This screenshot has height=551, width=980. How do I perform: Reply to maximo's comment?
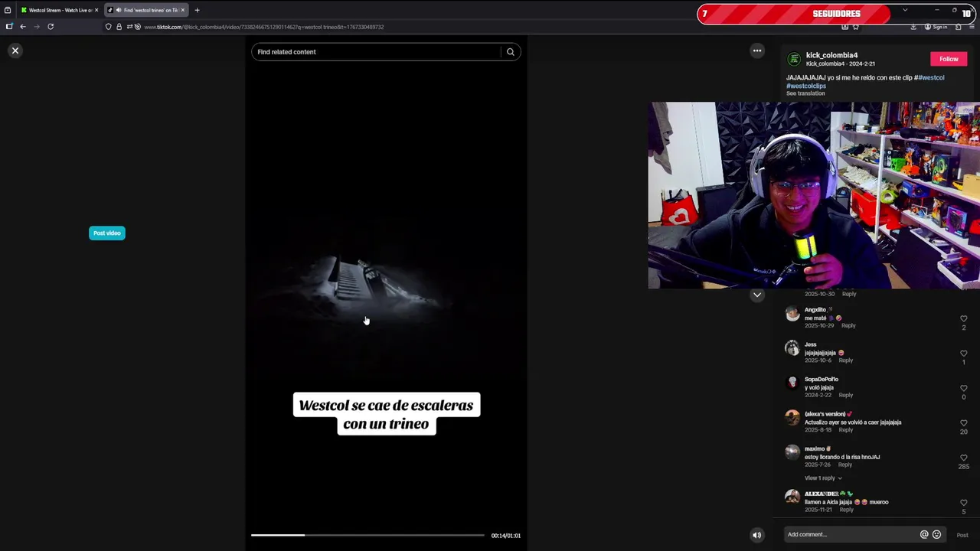tap(844, 465)
